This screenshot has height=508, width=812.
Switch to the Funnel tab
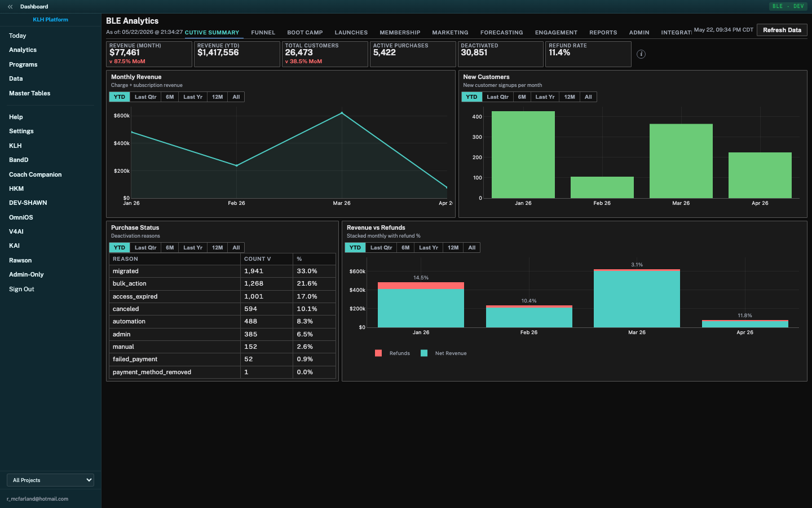[x=263, y=33]
